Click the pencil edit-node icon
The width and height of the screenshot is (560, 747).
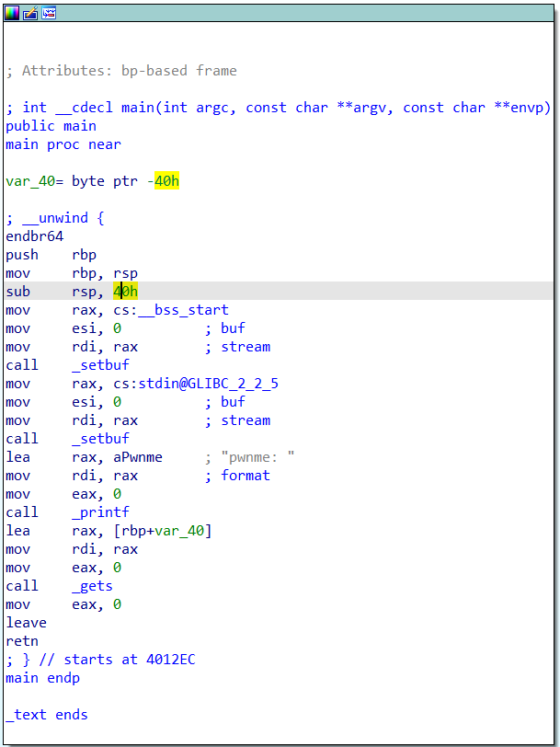(x=30, y=13)
